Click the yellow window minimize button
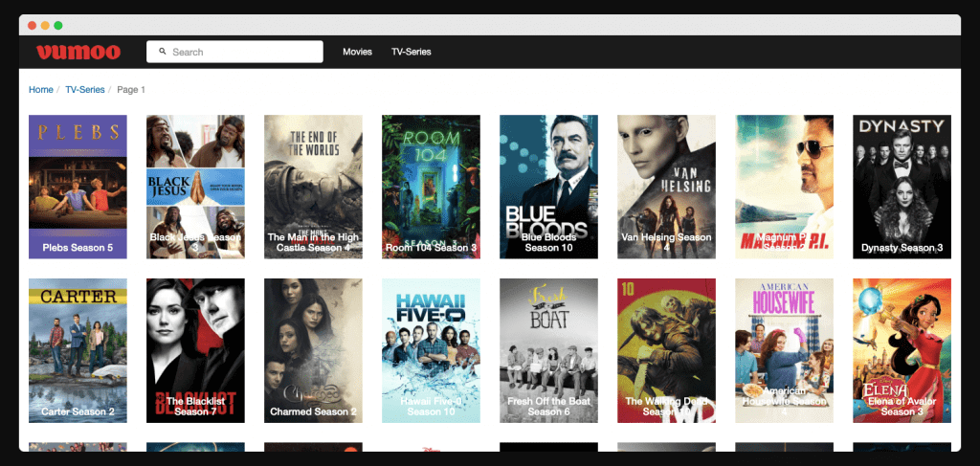 coord(45,26)
